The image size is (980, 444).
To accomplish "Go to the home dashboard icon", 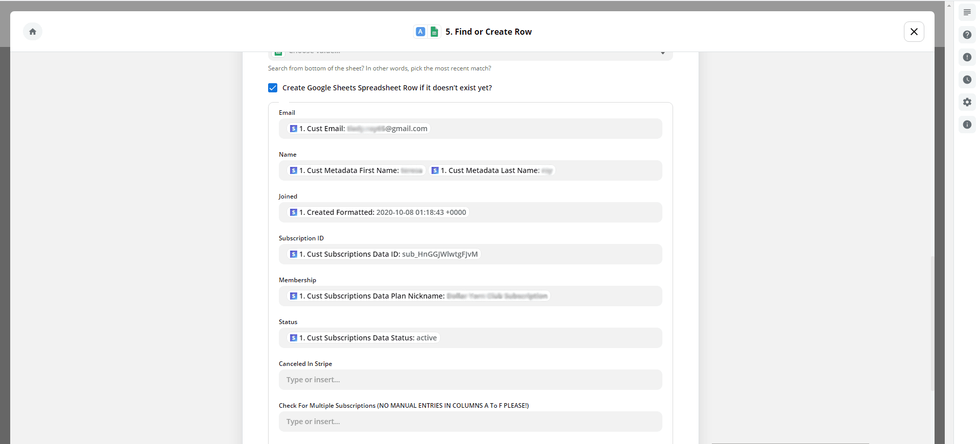I will click(x=33, y=32).
